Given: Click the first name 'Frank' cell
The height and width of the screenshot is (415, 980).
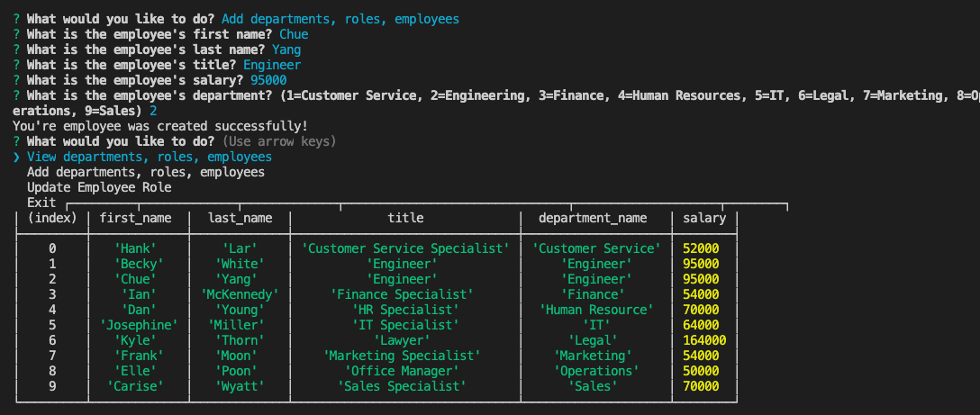Looking at the screenshot, I should (139, 356).
